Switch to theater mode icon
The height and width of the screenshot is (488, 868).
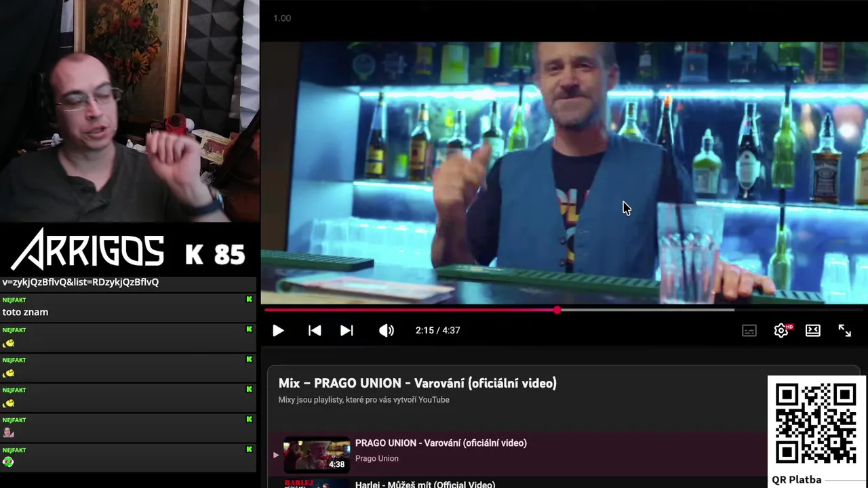pos(813,331)
